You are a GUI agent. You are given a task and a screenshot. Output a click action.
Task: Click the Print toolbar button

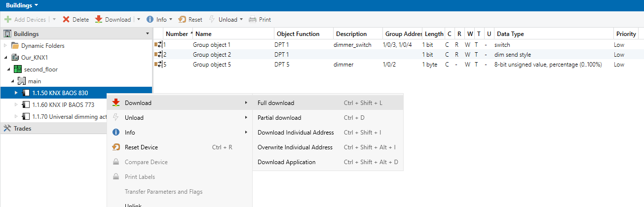pos(260,20)
